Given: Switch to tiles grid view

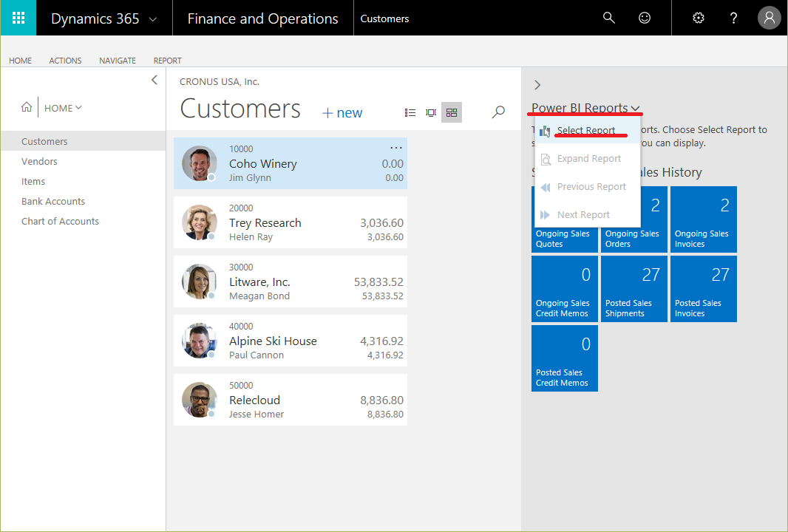Looking at the screenshot, I should (452, 112).
